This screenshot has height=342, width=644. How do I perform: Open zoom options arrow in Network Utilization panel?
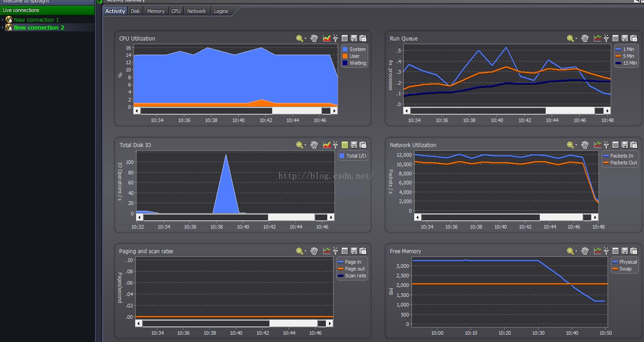pyautogui.click(x=577, y=146)
